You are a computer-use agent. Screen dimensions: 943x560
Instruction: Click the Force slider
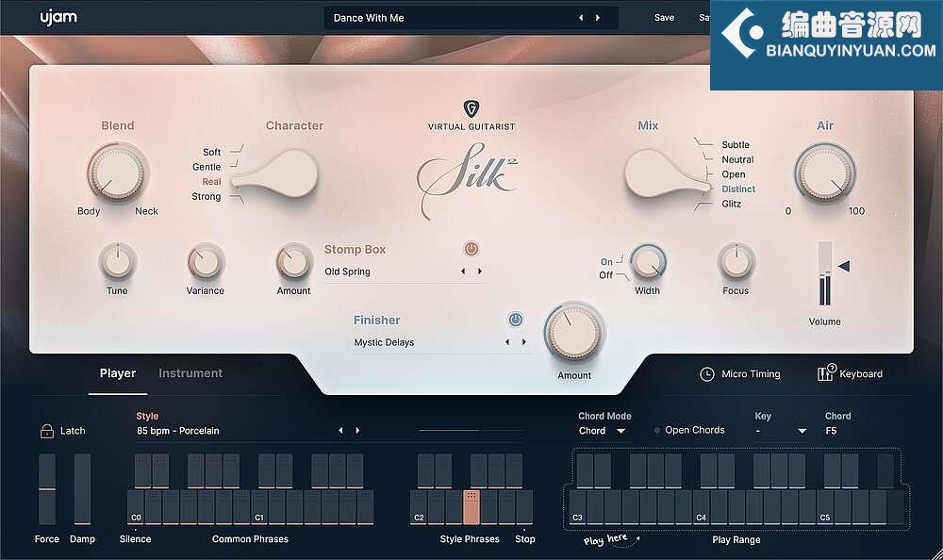click(x=47, y=489)
